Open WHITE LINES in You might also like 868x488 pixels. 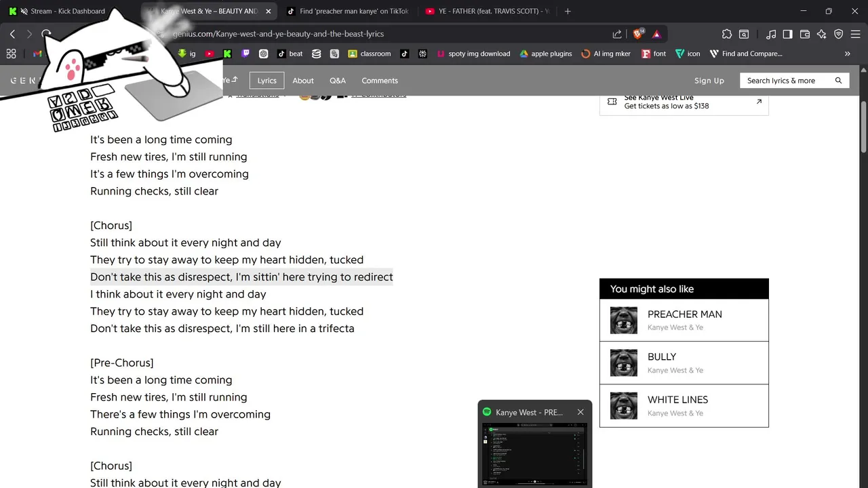(x=684, y=405)
